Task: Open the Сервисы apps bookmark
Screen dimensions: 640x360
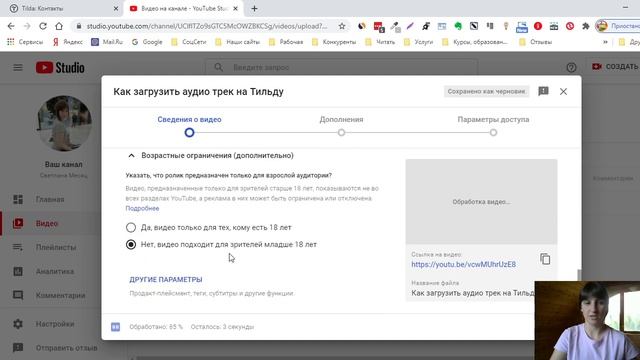Action: pos(25,42)
